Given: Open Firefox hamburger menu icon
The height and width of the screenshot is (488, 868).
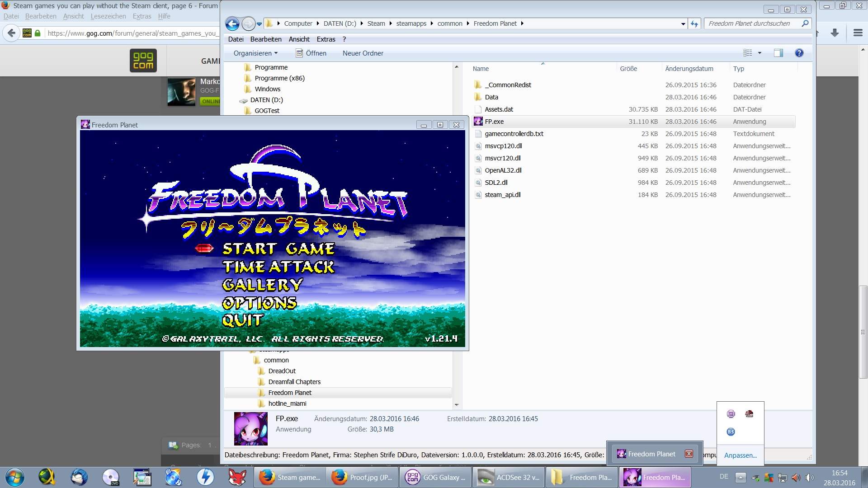Looking at the screenshot, I should tap(858, 33).
